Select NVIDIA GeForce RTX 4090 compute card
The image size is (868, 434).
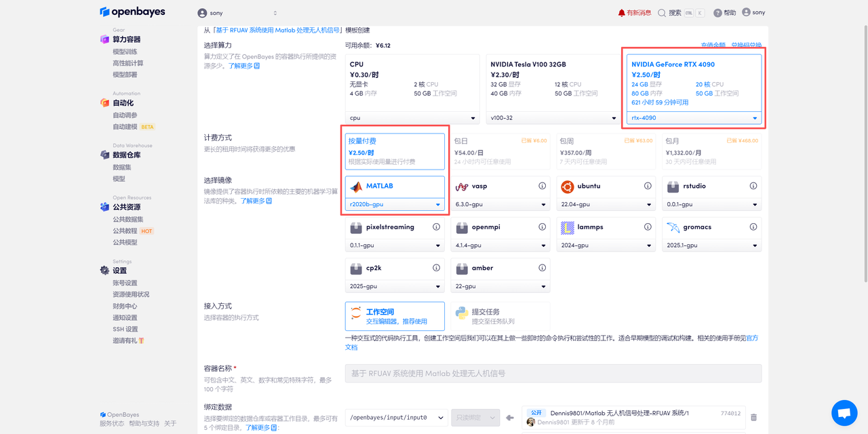(x=694, y=88)
